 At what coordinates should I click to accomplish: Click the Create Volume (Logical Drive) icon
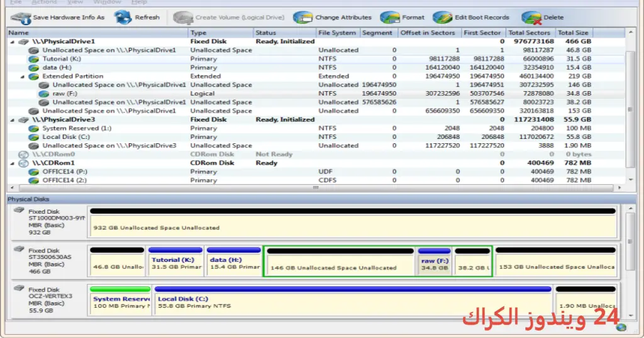[x=183, y=18]
